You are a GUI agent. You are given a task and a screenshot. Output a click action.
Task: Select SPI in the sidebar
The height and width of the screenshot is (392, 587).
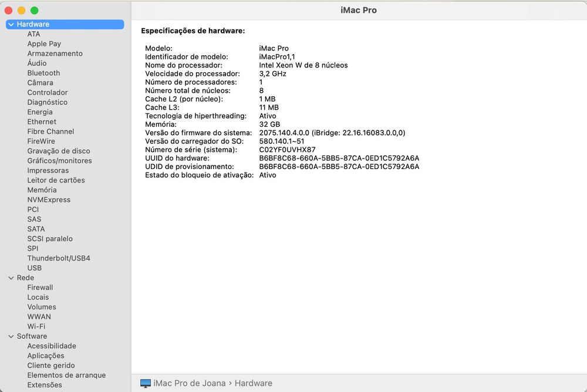[x=32, y=248]
